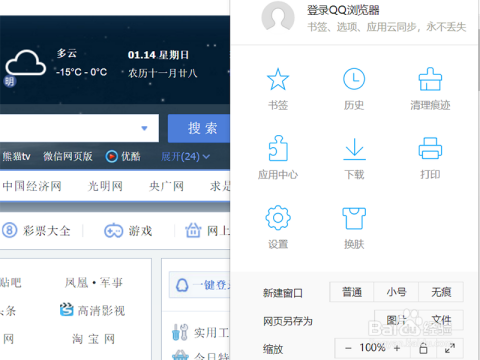
Task: Open a 普通 normal new window
Action: pos(352,292)
